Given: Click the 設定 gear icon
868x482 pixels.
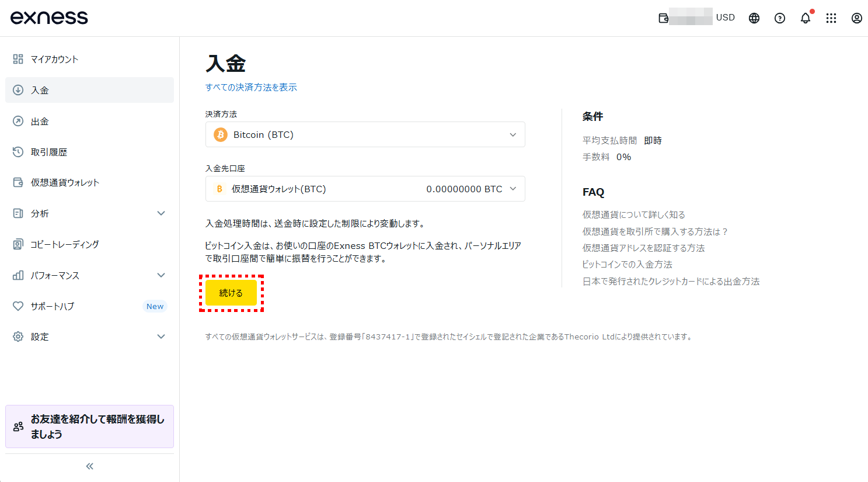Looking at the screenshot, I should (x=18, y=337).
